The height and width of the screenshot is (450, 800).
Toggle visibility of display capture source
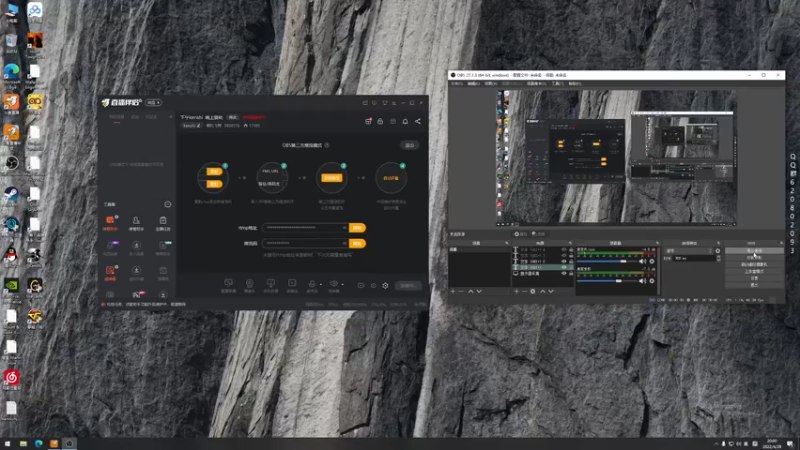point(564,273)
